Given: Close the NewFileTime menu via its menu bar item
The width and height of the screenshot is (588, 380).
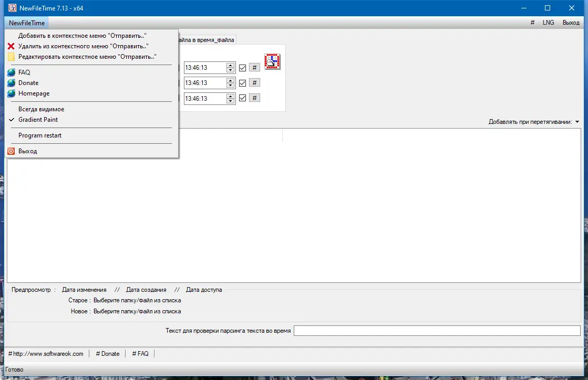Looking at the screenshot, I should pyautogui.click(x=27, y=23).
